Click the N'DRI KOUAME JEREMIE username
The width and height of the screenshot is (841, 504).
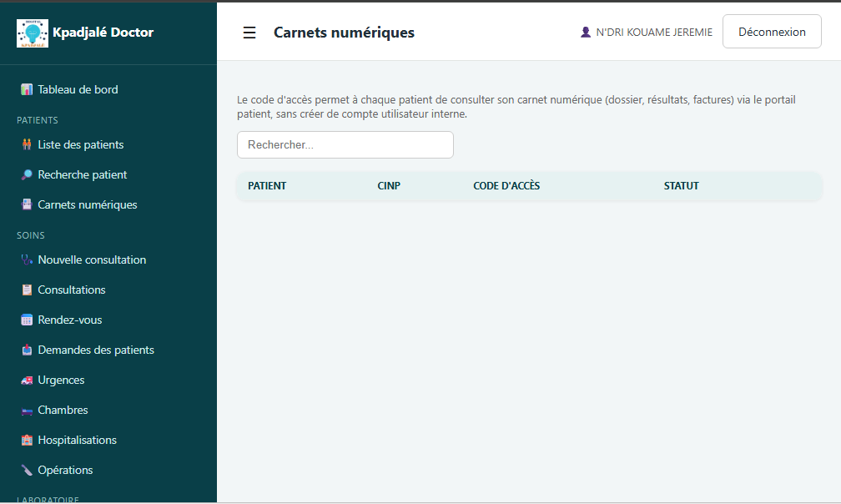coord(654,33)
